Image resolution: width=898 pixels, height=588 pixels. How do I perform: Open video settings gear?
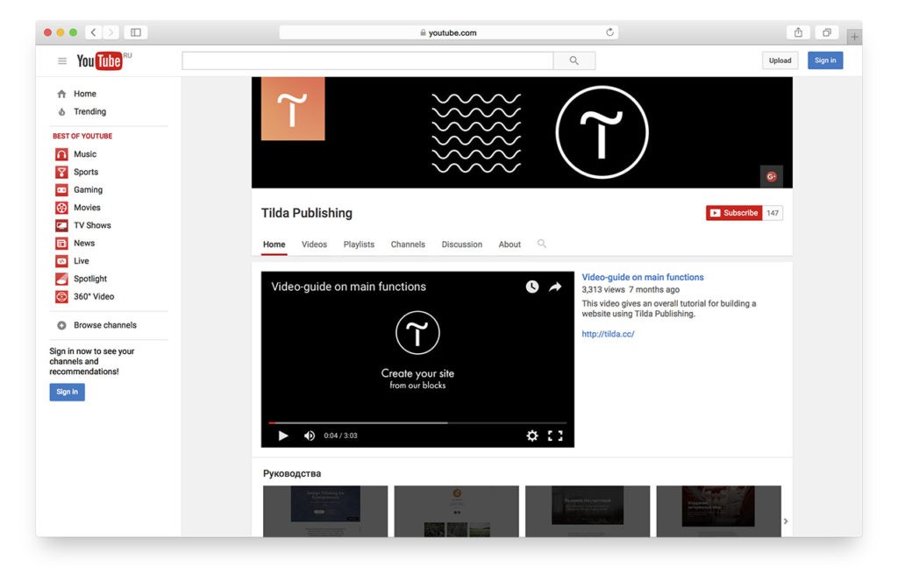[x=532, y=436]
